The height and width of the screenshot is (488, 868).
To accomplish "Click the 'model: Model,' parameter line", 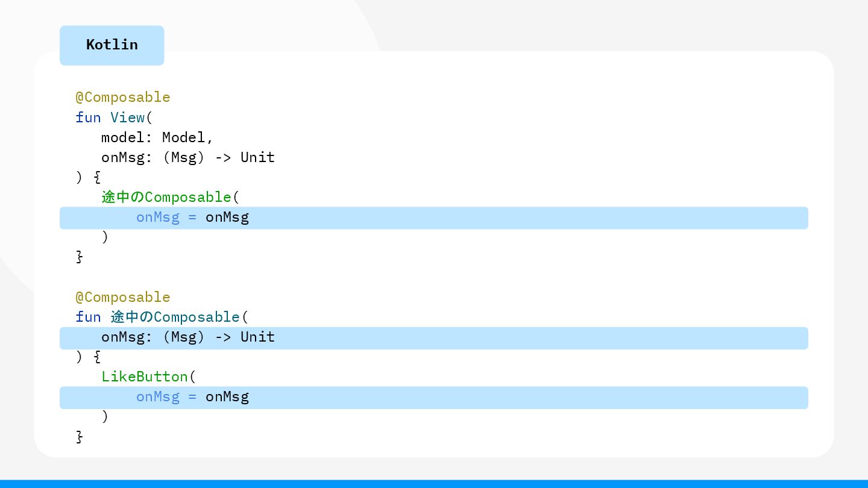I will pyautogui.click(x=157, y=137).
